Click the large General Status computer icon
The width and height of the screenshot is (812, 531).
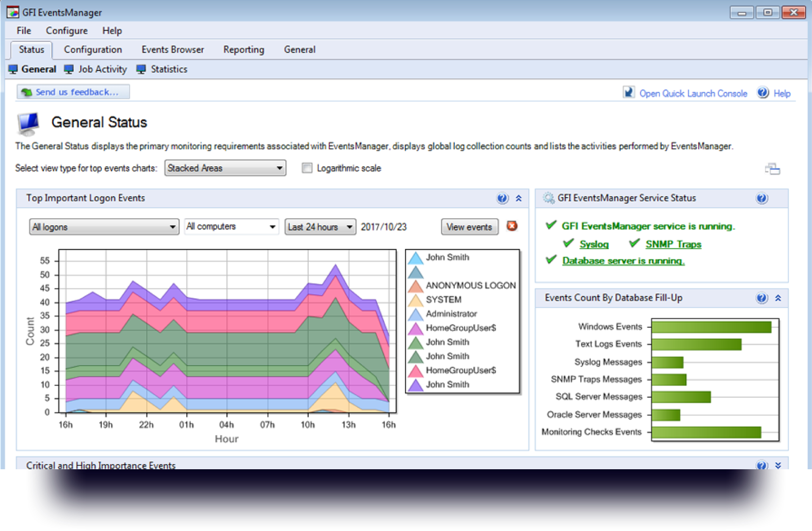point(28,124)
